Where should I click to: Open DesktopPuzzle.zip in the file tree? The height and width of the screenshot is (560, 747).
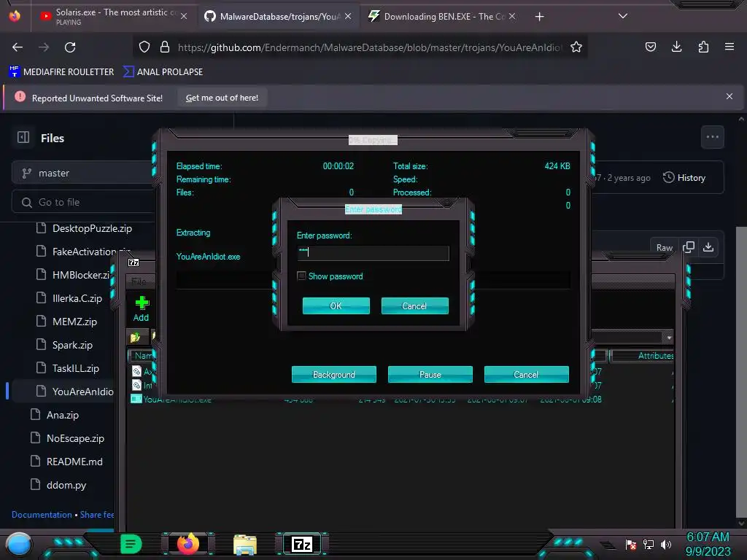pos(92,228)
